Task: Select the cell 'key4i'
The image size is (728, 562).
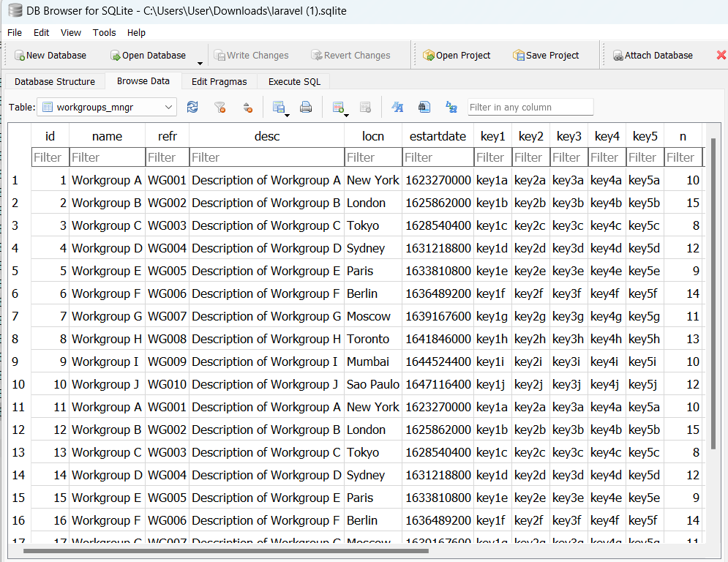Action: [x=607, y=361]
